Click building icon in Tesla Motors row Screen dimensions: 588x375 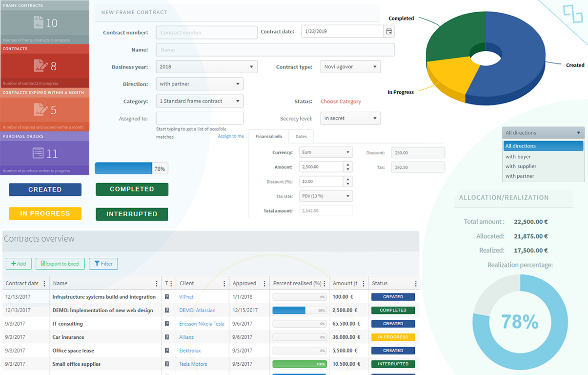(x=167, y=364)
